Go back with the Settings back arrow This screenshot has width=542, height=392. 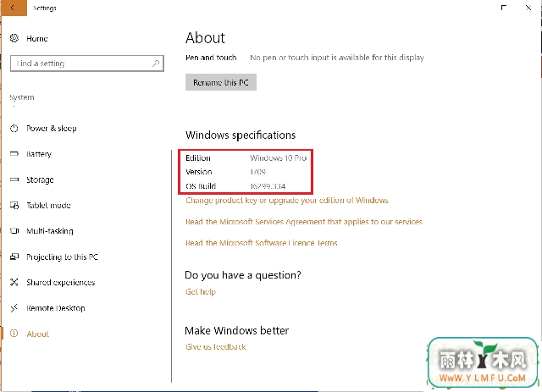(14, 8)
